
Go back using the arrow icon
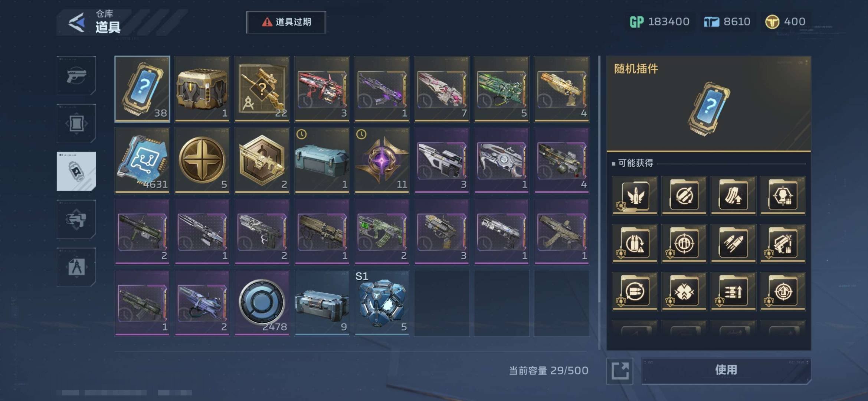[76, 23]
